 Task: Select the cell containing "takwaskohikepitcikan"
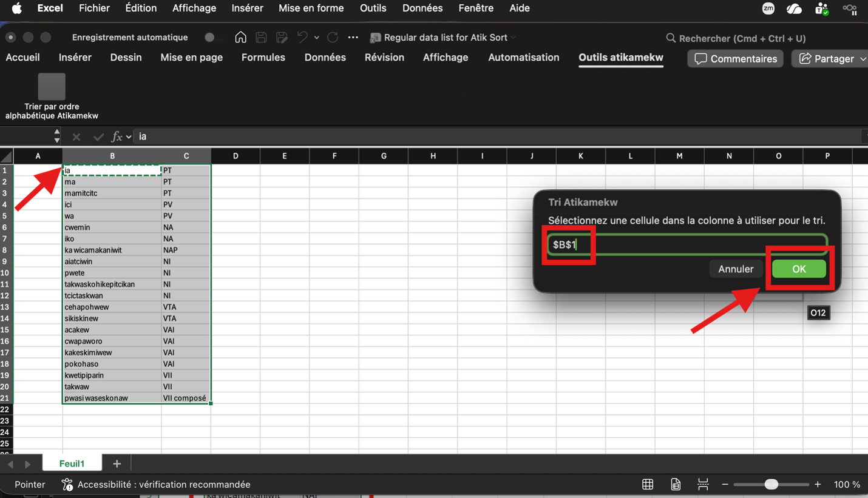point(112,284)
